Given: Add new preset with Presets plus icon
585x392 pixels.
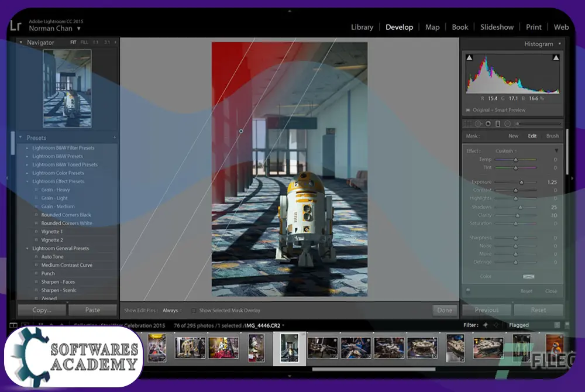Looking at the screenshot, I should coord(115,137).
